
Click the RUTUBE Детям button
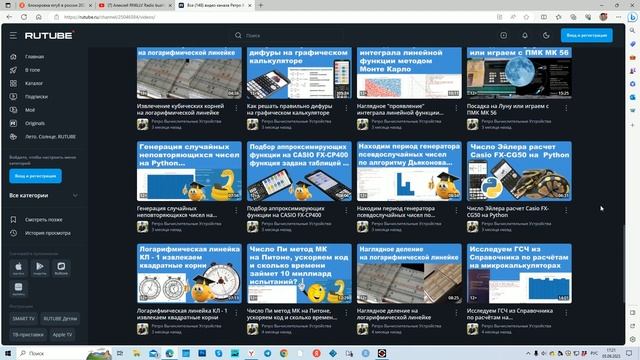click(60, 318)
